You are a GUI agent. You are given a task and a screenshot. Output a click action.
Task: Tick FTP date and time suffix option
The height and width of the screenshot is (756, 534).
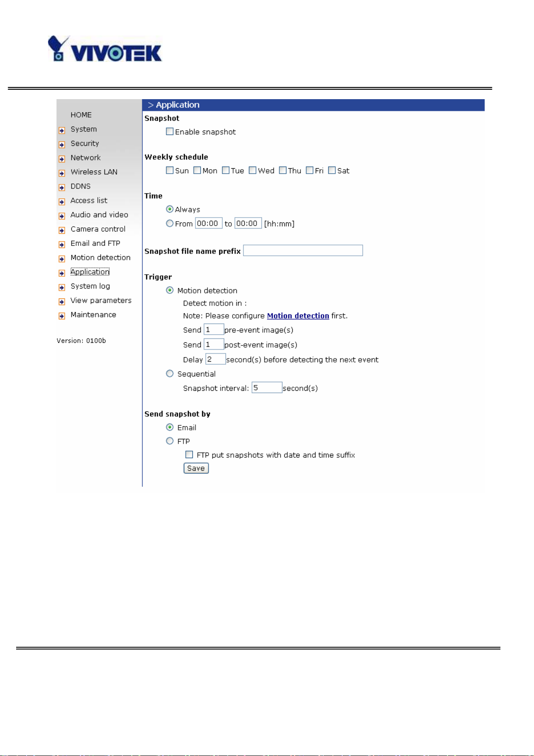tap(189, 454)
